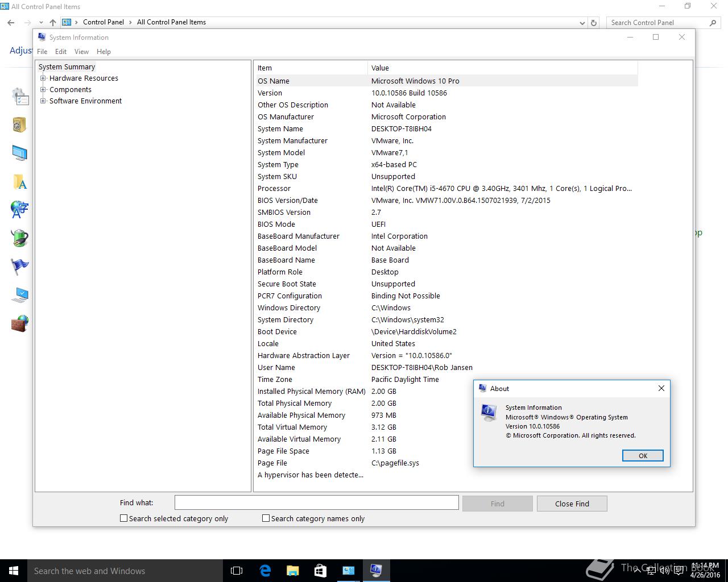Select the Secure Boot State row
The image size is (728, 582).
[x=446, y=284]
